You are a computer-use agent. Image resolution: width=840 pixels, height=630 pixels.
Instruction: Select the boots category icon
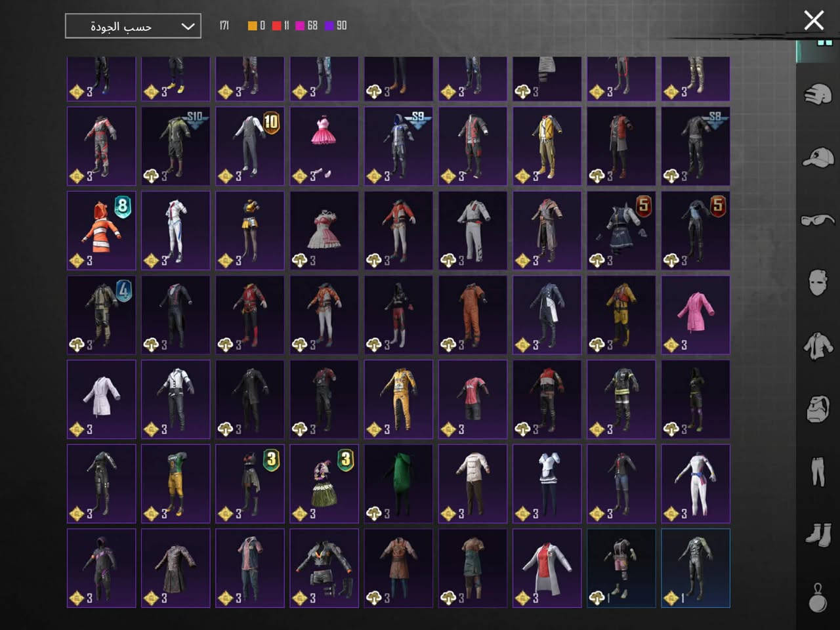818,534
